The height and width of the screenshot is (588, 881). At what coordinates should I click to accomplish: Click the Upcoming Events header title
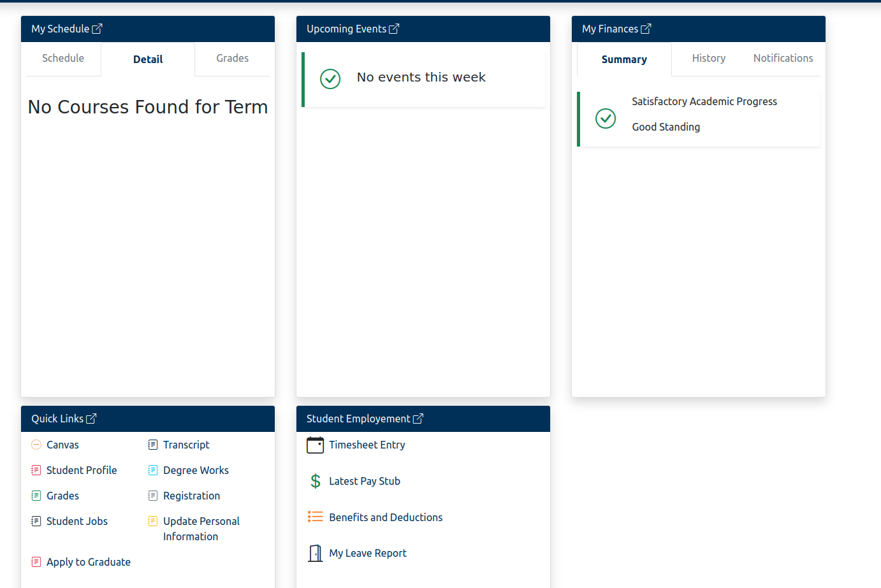pyautogui.click(x=346, y=29)
